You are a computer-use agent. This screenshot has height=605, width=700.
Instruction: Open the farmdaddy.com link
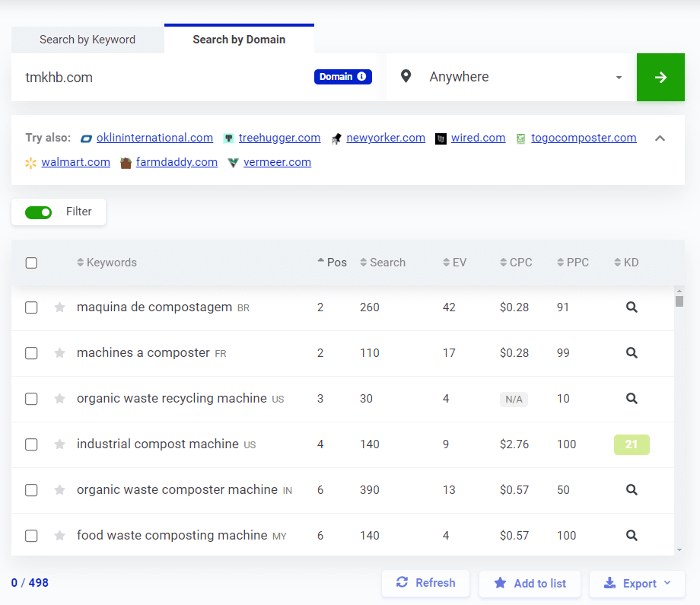(x=177, y=162)
